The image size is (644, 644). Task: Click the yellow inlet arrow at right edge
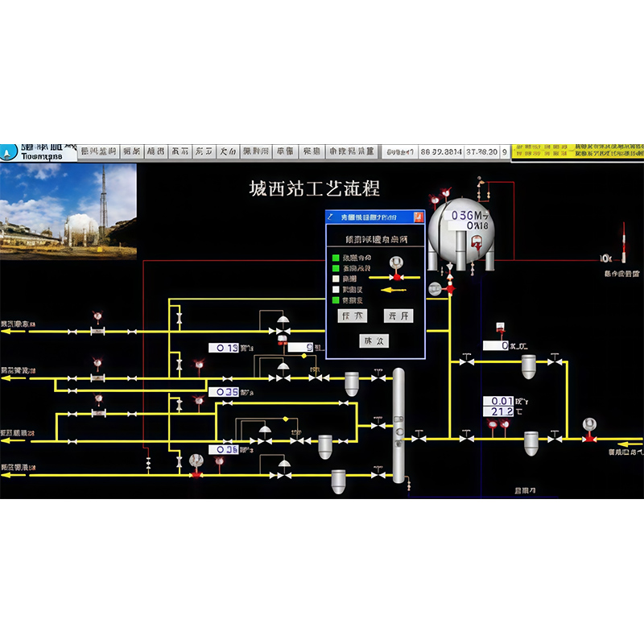pyautogui.click(x=630, y=444)
